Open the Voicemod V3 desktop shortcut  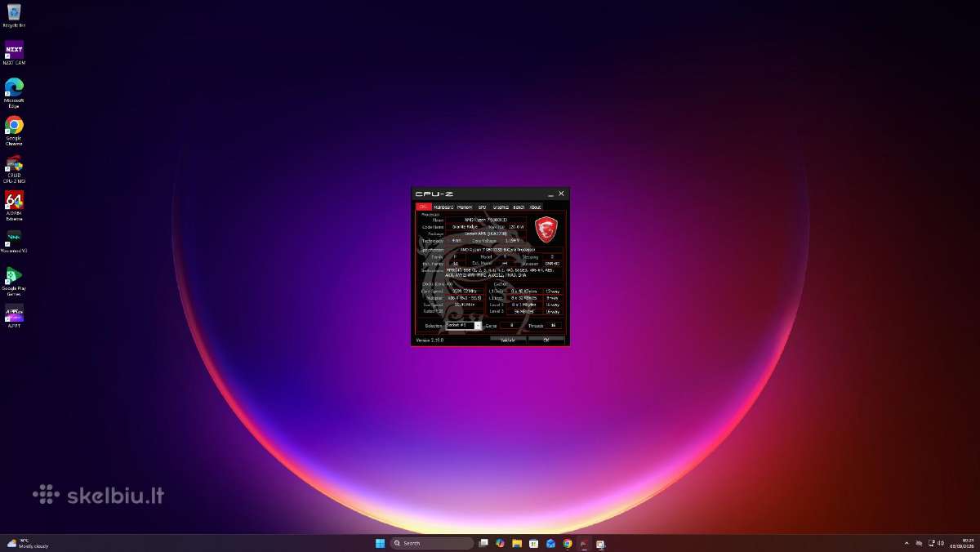(14, 242)
